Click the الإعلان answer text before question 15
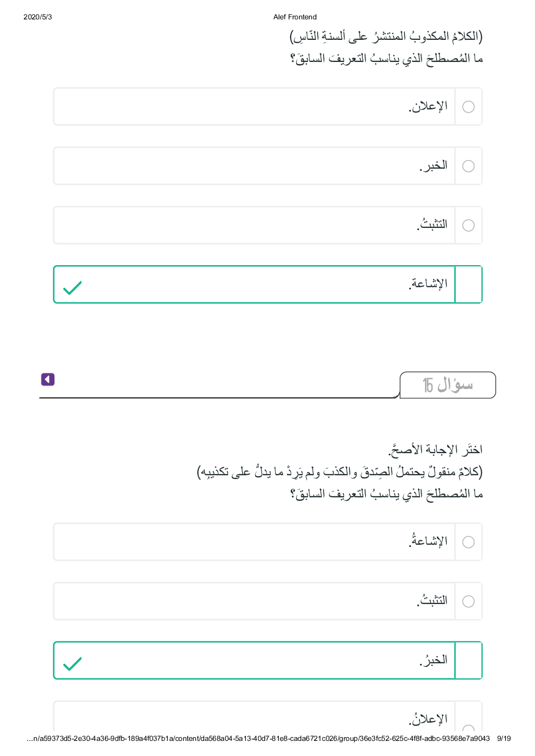This screenshot has width=535, height=756. (428, 106)
